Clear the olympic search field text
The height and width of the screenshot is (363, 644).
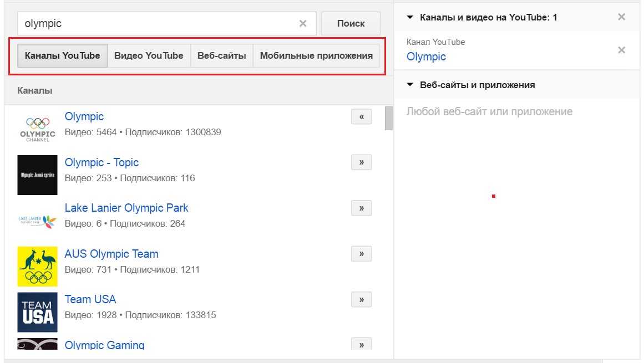tap(303, 23)
